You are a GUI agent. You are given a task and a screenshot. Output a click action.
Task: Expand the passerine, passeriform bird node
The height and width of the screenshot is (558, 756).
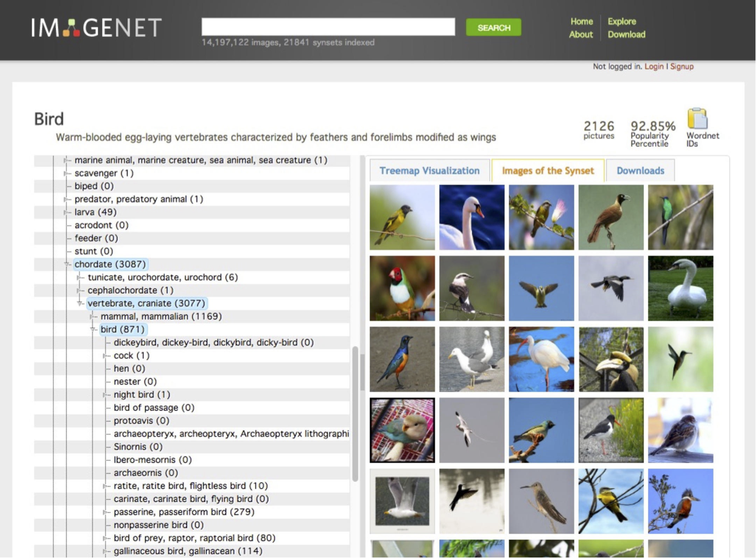tap(106, 512)
